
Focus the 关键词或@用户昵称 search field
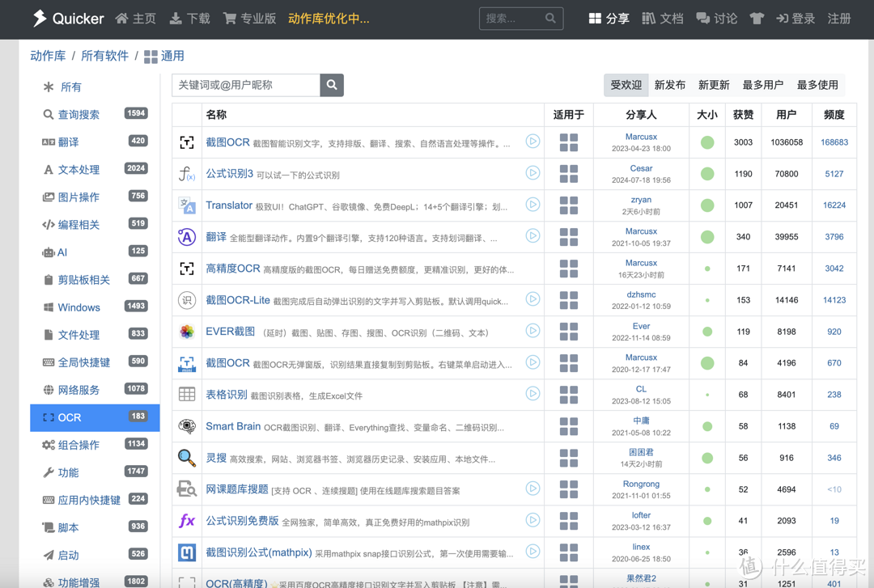coord(246,85)
